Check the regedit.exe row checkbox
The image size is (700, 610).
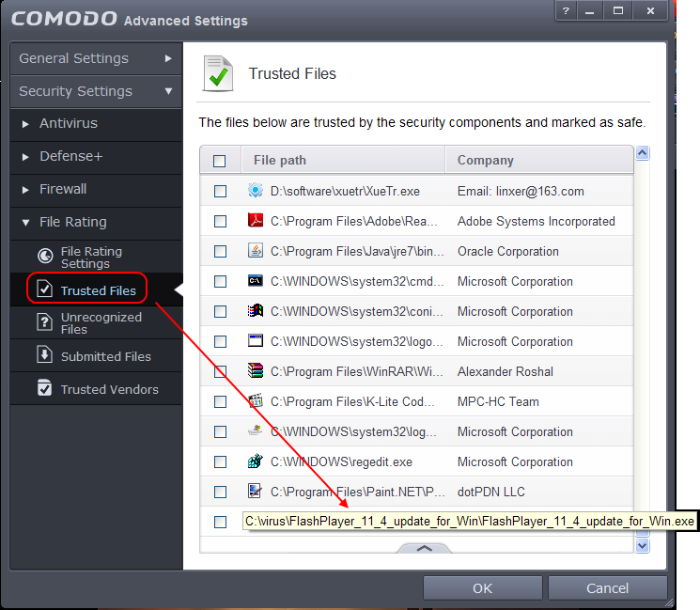pyautogui.click(x=220, y=461)
